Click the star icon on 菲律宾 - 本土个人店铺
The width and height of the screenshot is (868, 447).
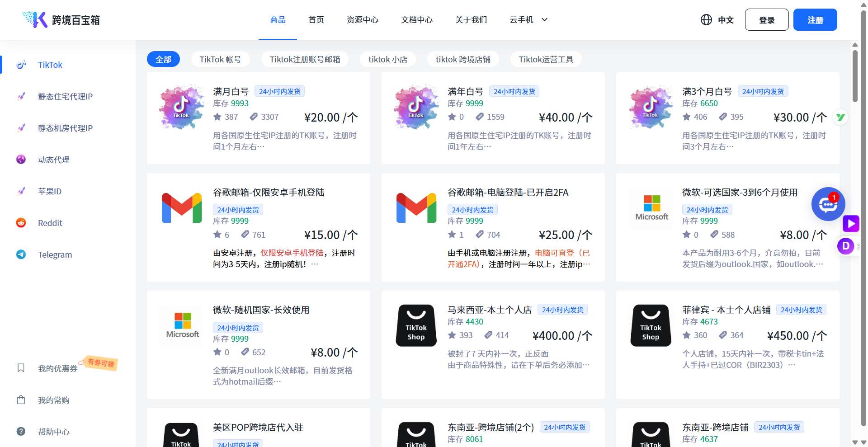(687, 335)
